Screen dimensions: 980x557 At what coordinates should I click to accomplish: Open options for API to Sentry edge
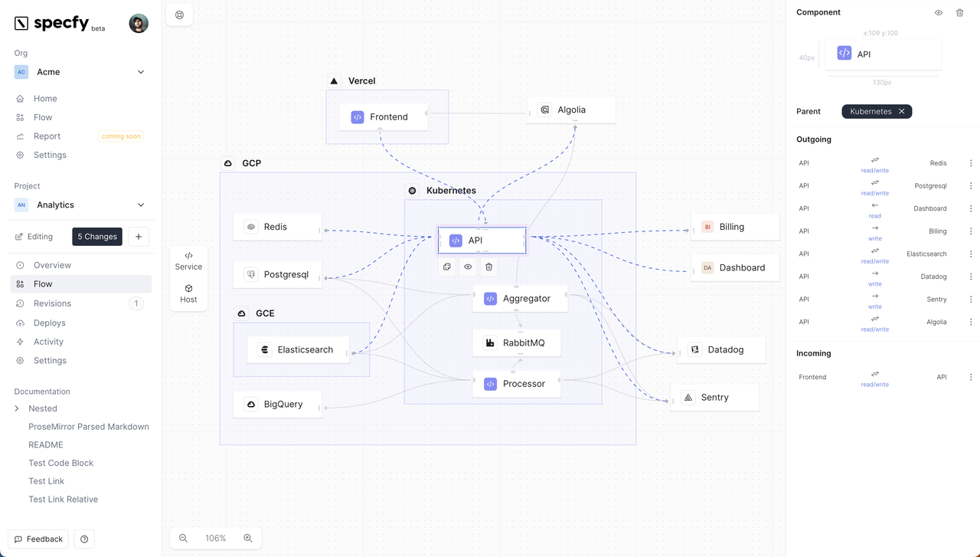click(971, 300)
